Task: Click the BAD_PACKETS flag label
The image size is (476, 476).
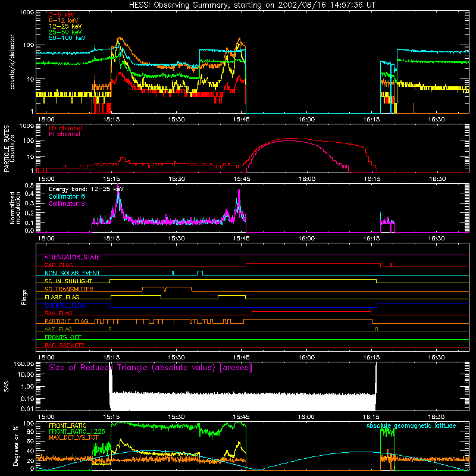Action: [x=65, y=345]
